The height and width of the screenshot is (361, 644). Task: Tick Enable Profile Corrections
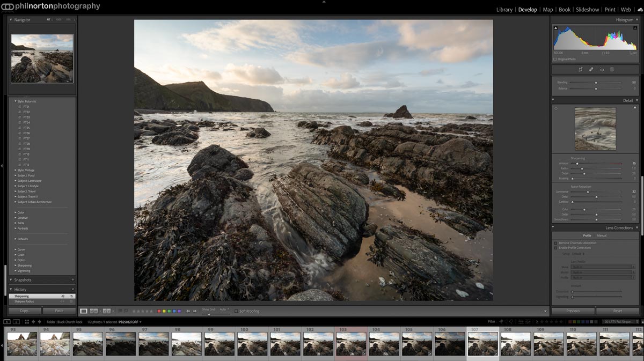[555, 248]
